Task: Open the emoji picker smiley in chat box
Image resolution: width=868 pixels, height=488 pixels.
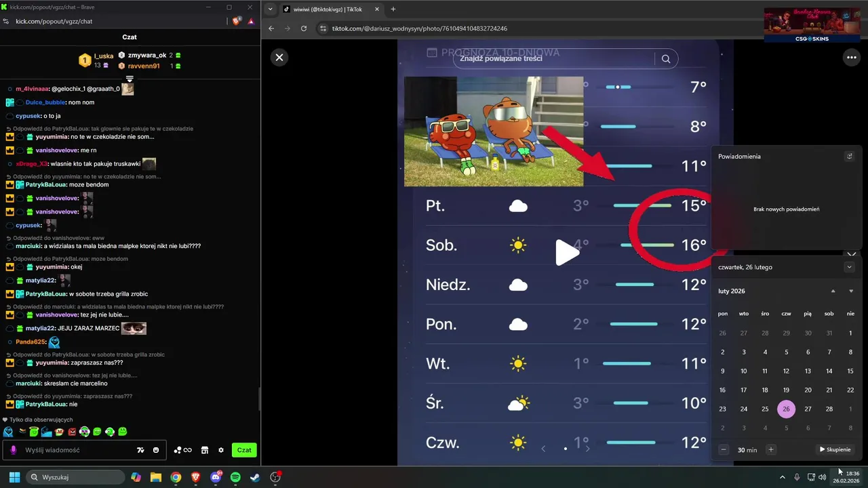Action: pyautogui.click(x=156, y=450)
